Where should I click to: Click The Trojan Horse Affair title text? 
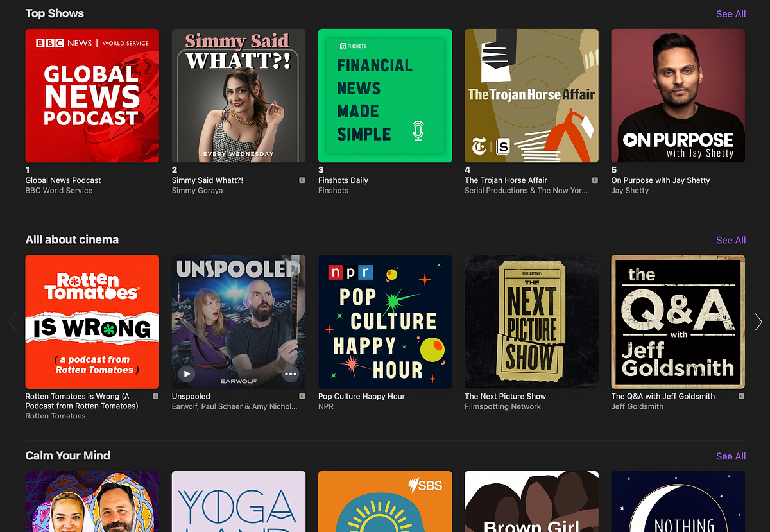click(x=506, y=180)
